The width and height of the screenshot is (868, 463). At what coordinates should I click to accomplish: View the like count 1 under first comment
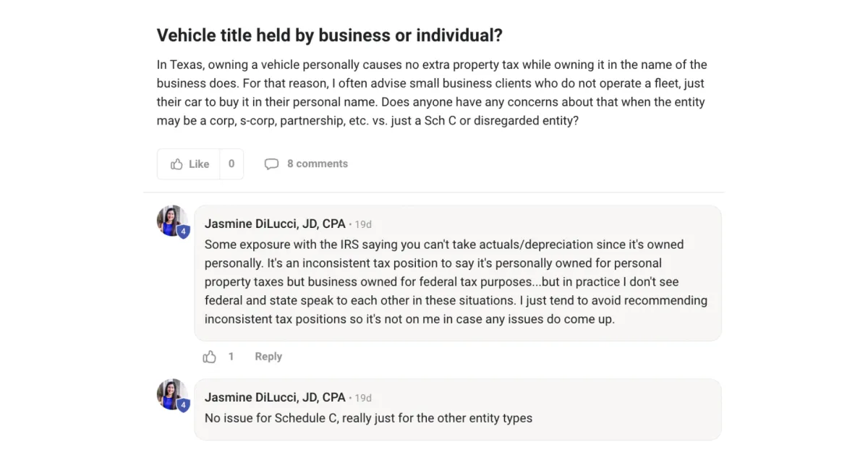pos(231,357)
